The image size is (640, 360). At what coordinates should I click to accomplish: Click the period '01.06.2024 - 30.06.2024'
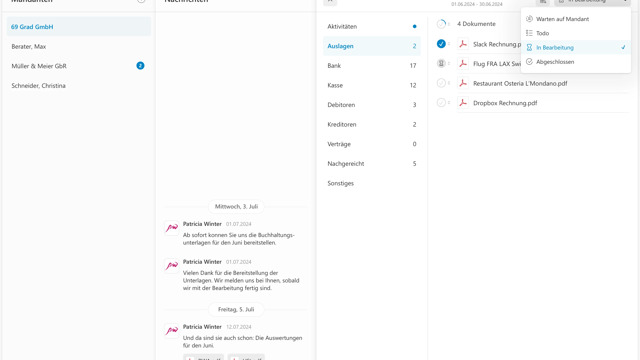(x=477, y=4)
